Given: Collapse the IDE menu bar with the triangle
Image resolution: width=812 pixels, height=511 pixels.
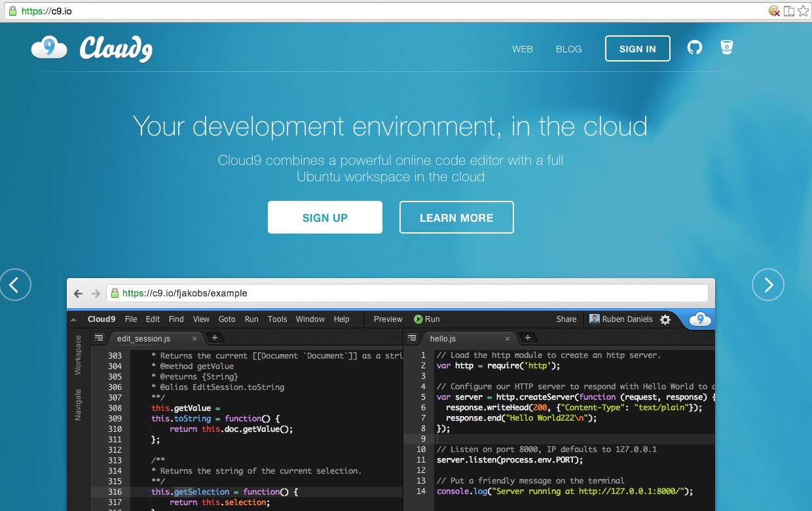Looking at the screenshot, I should (73, 320).
